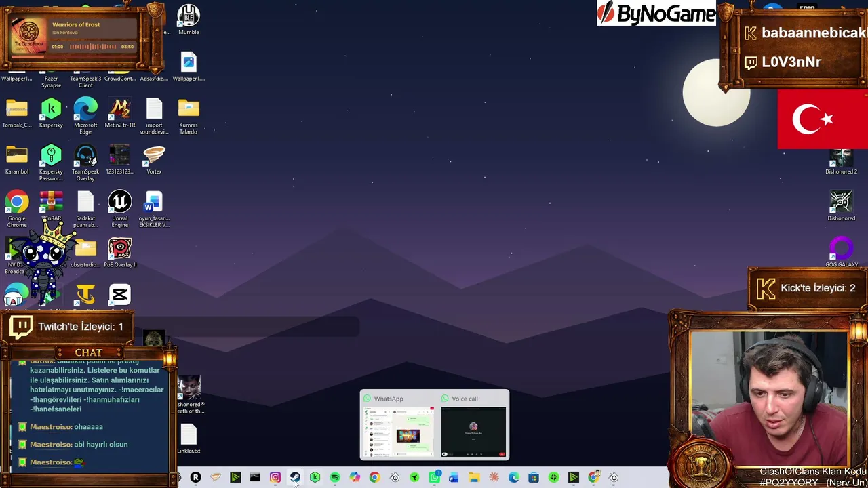The width and height of the screenshot is (868, 488).
Task: Select the Sadakat puanı text file
Action: [x=85, y=209]
